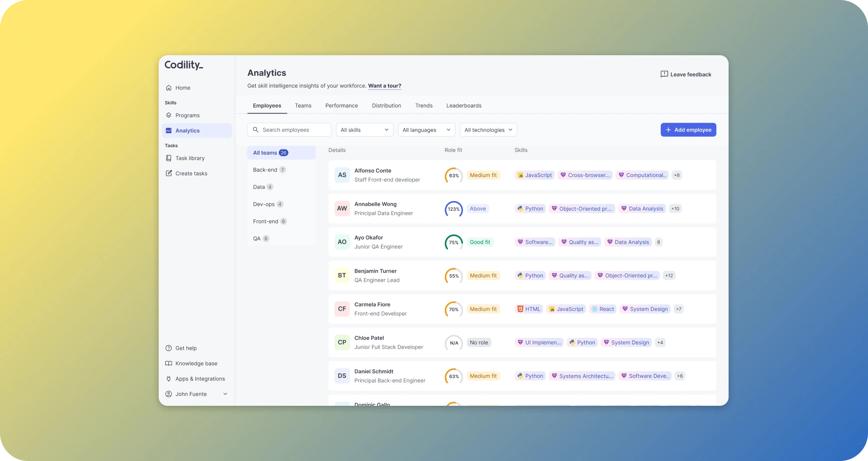Expand the John Fuente account chevron
The width and height of the screenshot is (868, 461).
tap(225, 394)
